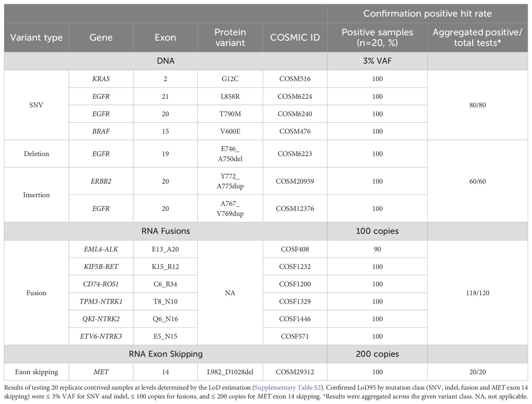Click the Protein variant column header

[230, 37]
